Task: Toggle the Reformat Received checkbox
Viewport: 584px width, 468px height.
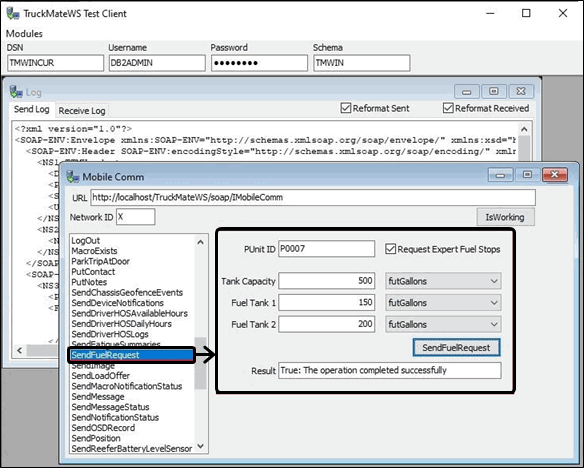Action: click(x=448, y=108)
